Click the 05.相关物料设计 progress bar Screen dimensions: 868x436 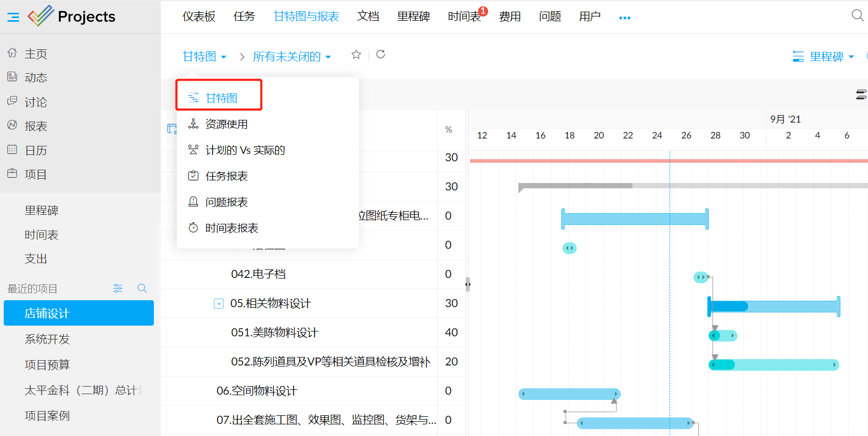(x=774, y=306)
